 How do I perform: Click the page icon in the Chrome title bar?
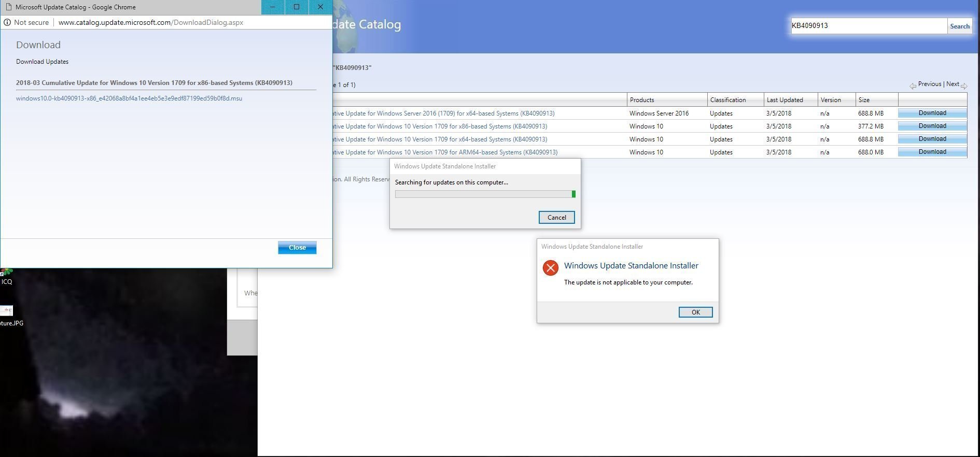(8, 7)
